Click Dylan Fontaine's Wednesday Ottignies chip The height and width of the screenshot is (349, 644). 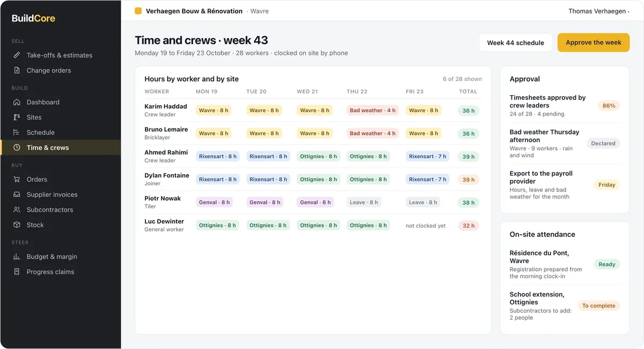pos(319,179)
